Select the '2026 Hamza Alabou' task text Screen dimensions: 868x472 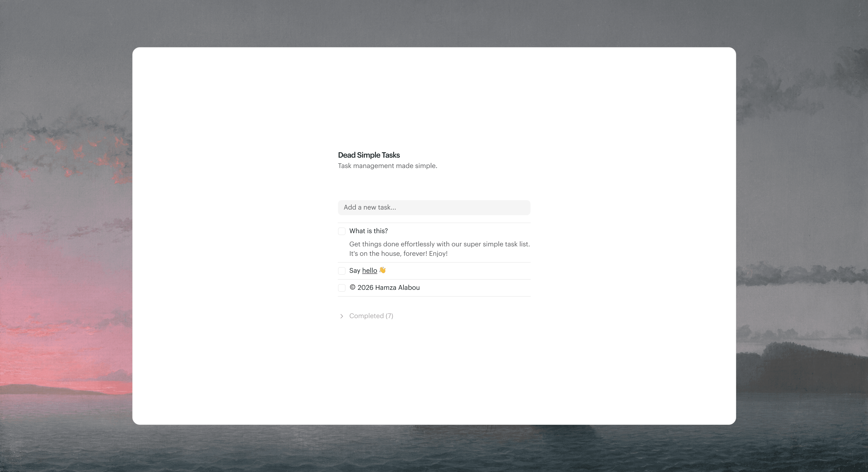click(x=388, y=288)
